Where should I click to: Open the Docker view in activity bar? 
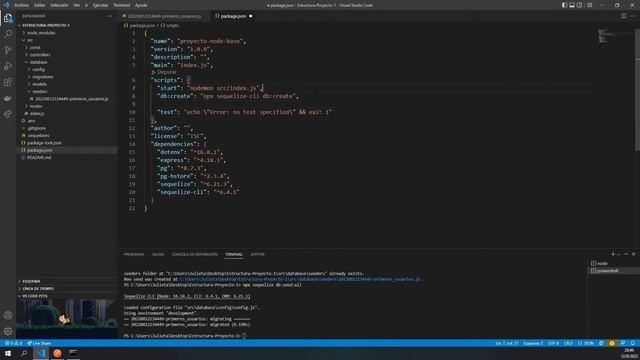8,98
